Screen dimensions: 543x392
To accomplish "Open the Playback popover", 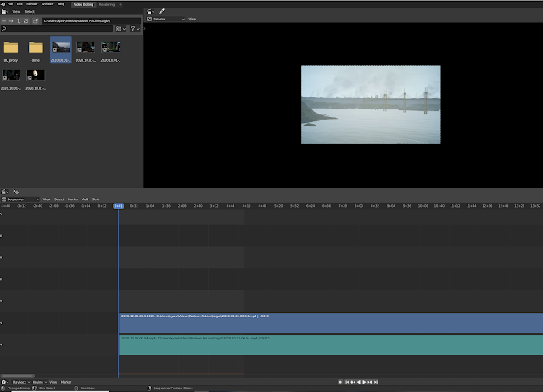I will tap(20, 382).
